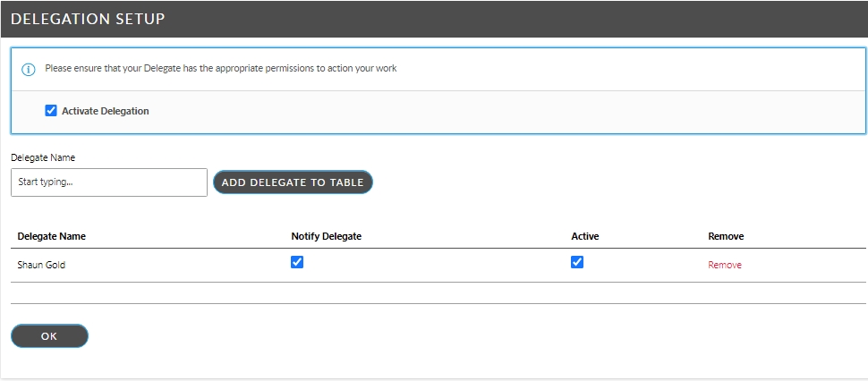Remove Shaun Gold via the Remove link
This screenshot has width=868, height=381.
coord(725,265)
